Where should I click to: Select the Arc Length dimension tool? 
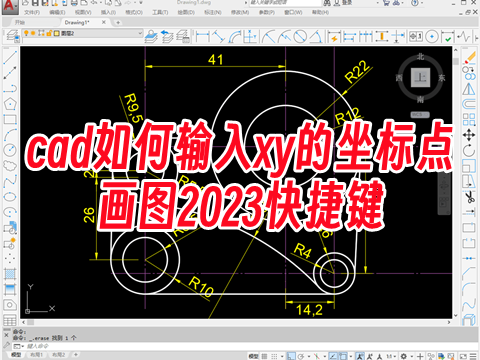click(234, 36)
